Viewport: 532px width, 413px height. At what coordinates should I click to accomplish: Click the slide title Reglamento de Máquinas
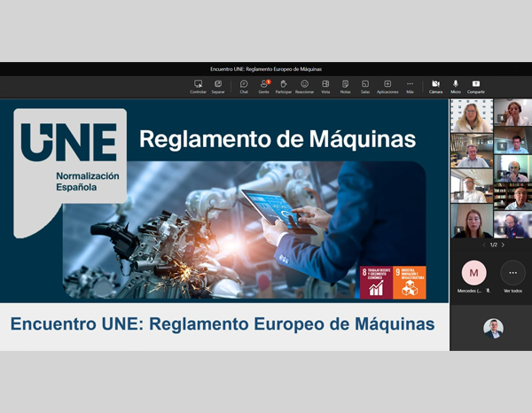(278, 139)
